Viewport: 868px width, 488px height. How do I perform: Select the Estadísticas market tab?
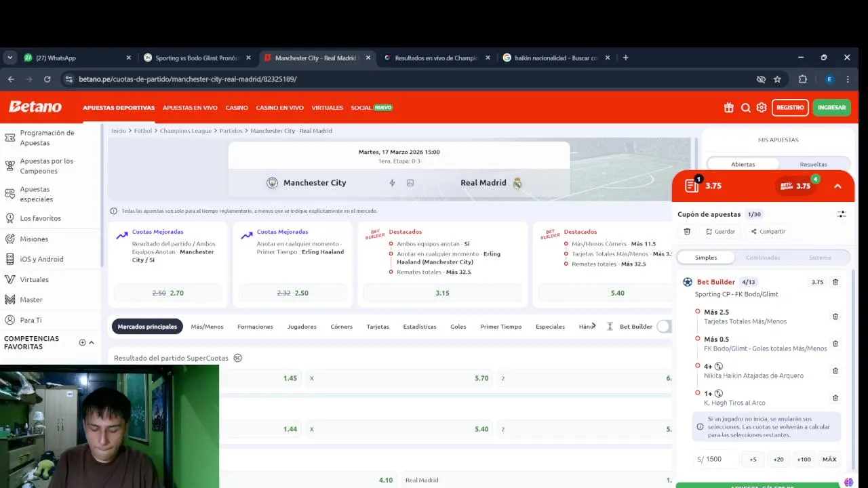(x=420, y=327)
